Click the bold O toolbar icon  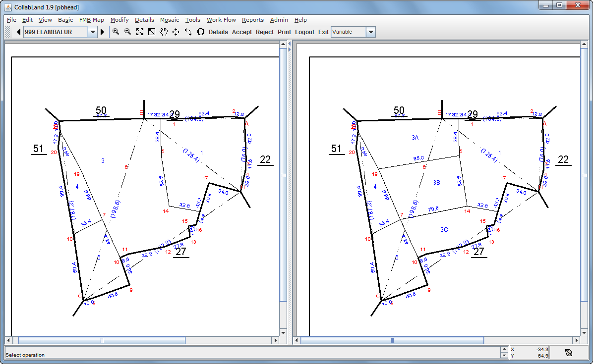point(200,32)
